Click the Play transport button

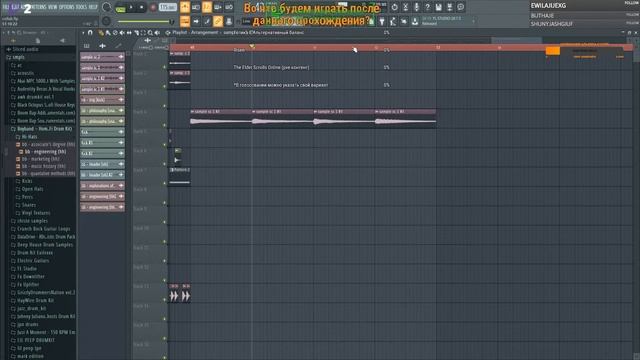(131, 7)
